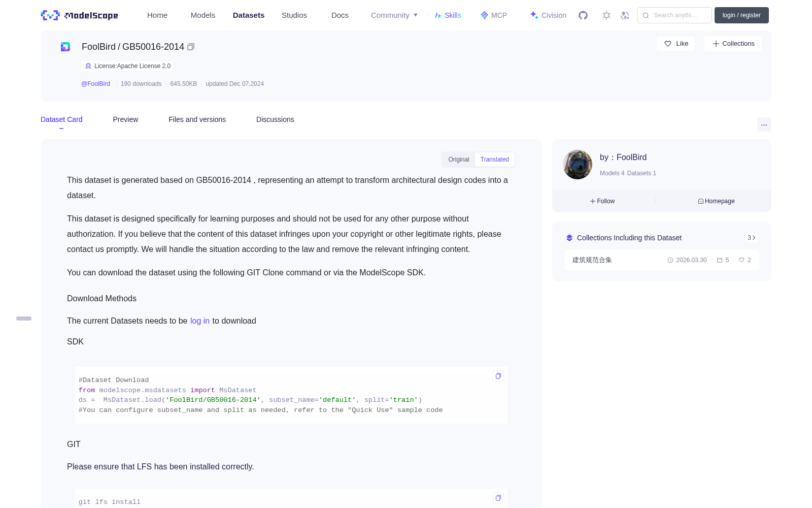Open the Discussions tab
This screenshot has height=508, width=812.
point(275,119)
